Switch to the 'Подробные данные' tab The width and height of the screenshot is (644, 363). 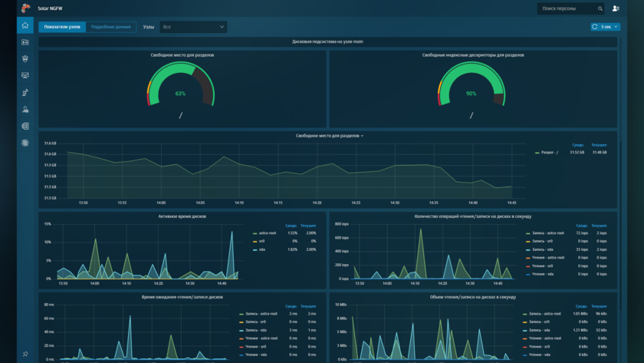(110, 27)
